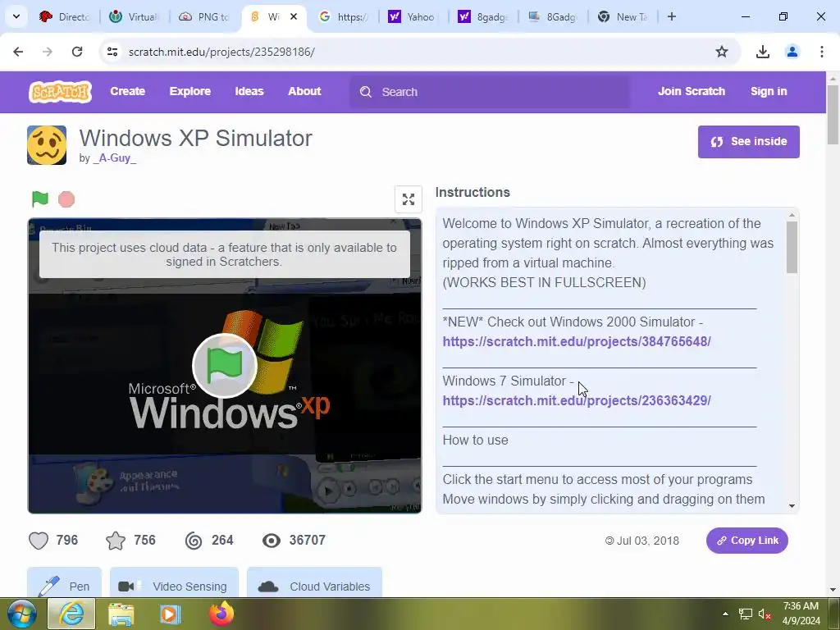Screen dimensions: 840x630
Task: Open browser profile icon
Action: click(x=792, y=52)
